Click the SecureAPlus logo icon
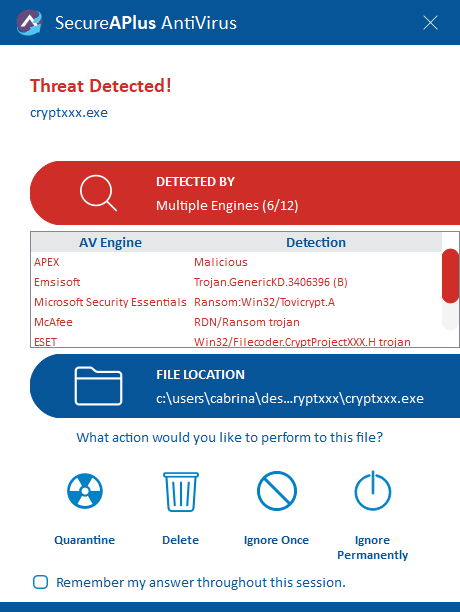This screenshot has height=612, width=460. (29, 23)
